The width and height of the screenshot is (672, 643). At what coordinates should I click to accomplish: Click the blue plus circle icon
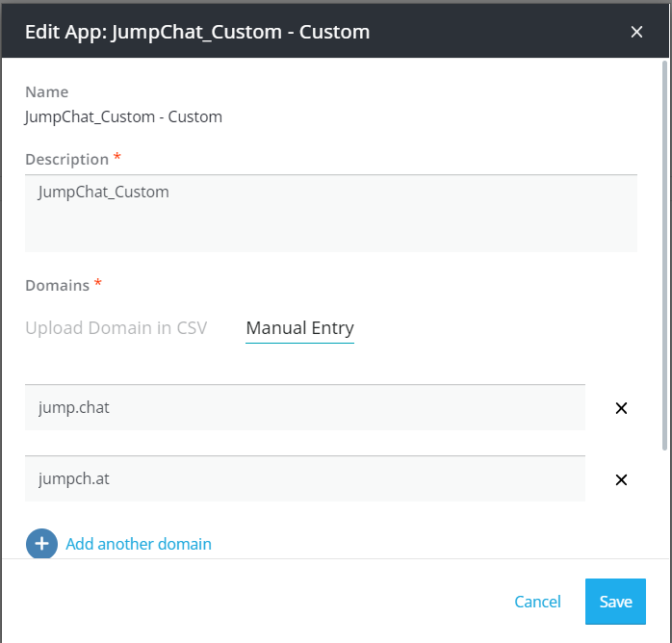[x=41, y=544]
